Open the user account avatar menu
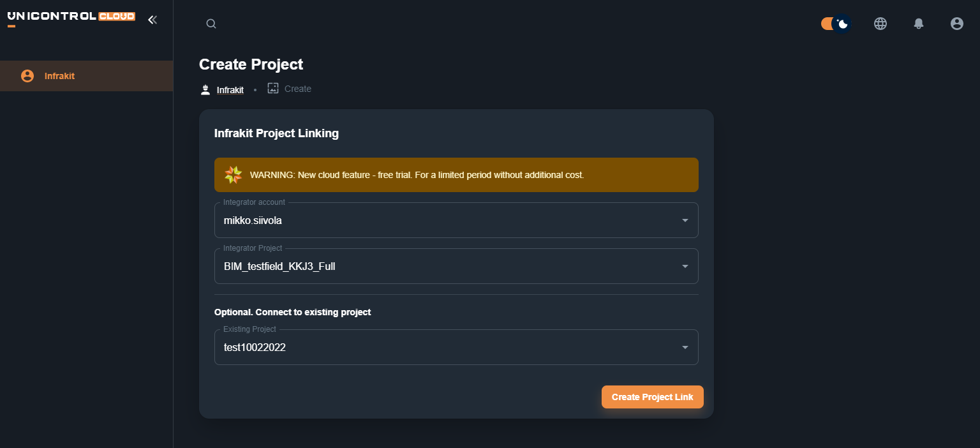Viewport: 980px width, 448px height. point(957,24)
